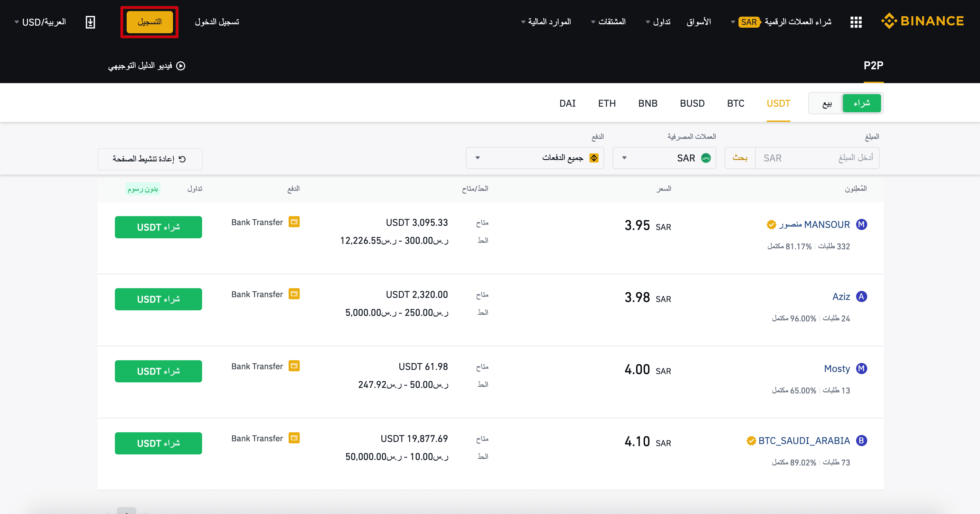
Task: Click Bank Transfer icon in Mosty's row
Action: [x=294, y=365]
